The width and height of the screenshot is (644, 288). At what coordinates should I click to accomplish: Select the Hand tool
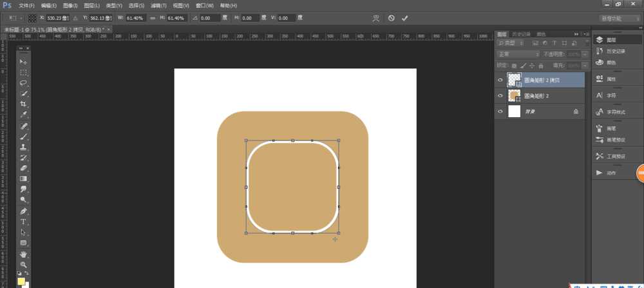click(23, 254)
